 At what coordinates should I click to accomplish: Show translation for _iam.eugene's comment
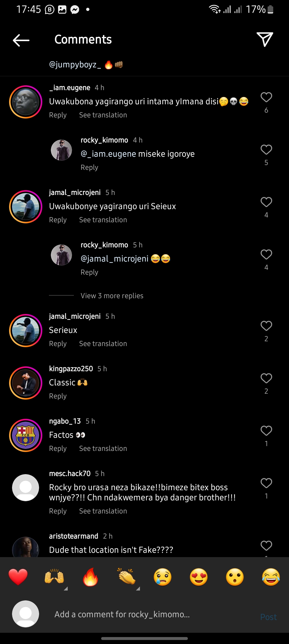[103, 115]
